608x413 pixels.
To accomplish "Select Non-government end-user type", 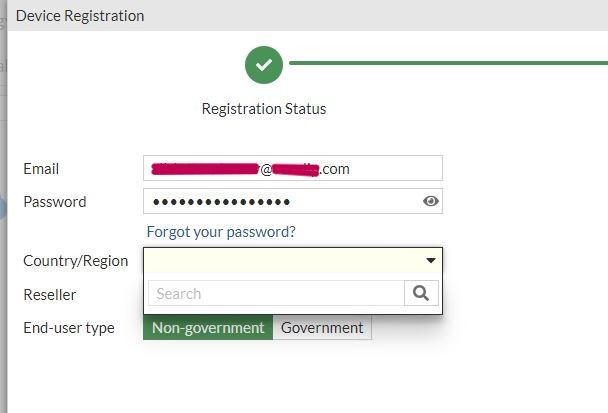I will click(208, 328).
